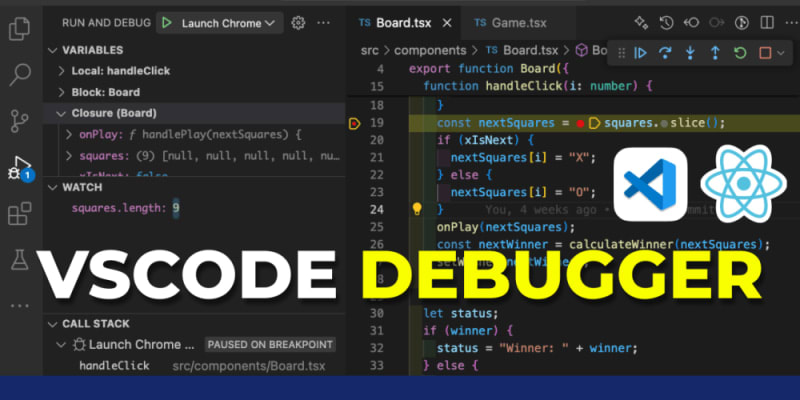Image resolution: width=800 pixels, height=400 pixels.
Task: Toggle the split editor layout icon
Action: tap(767, 22)
